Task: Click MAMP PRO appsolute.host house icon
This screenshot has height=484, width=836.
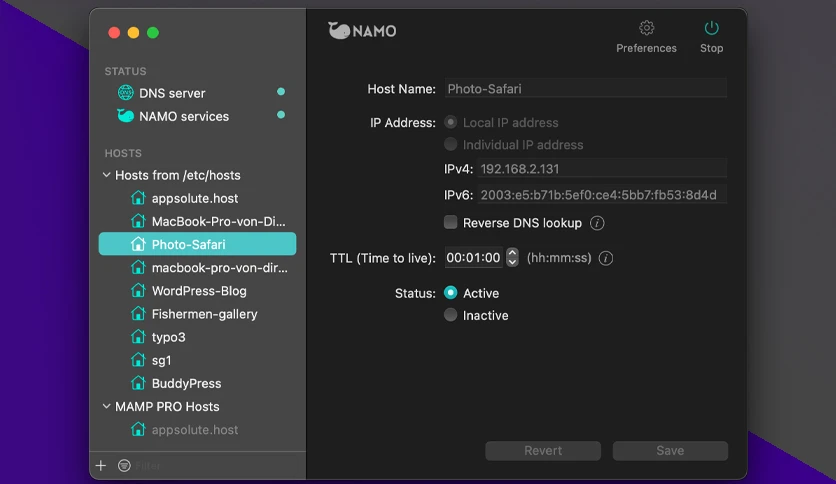Action: pyautogui.click(x=138, y=429)
